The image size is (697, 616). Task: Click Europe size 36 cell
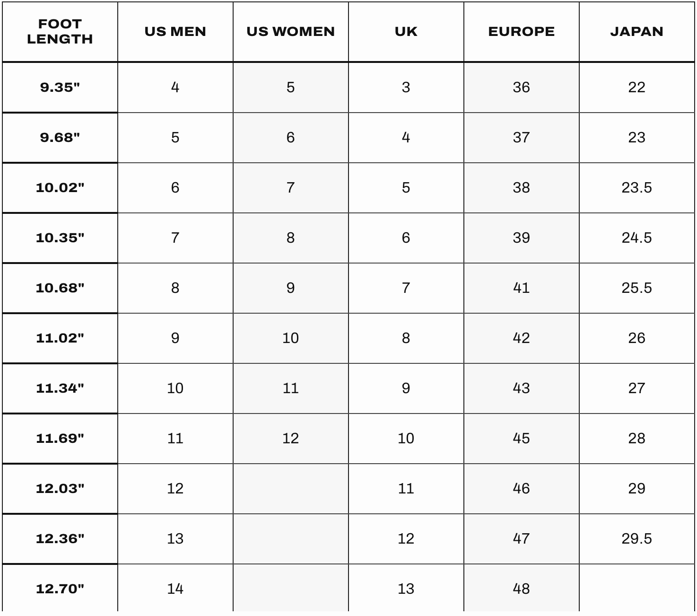point(522,88)
